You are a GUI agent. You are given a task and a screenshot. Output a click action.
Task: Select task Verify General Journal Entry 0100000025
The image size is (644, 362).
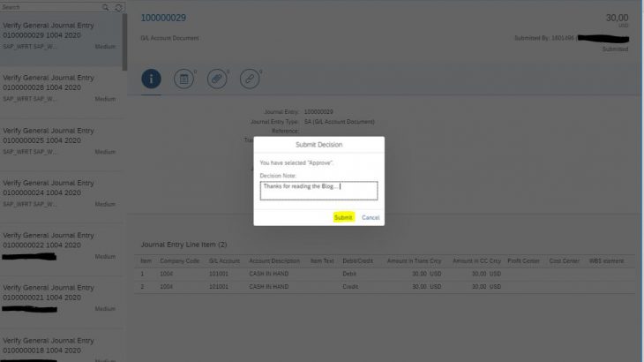point(61,145)
